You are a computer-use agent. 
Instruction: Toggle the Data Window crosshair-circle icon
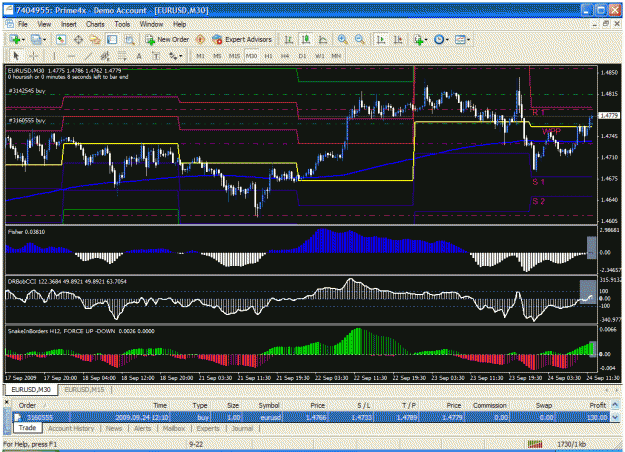pos(78,39)
